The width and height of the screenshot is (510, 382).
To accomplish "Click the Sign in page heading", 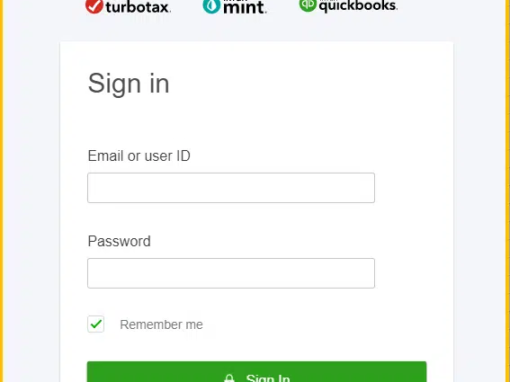I will 129,83.
